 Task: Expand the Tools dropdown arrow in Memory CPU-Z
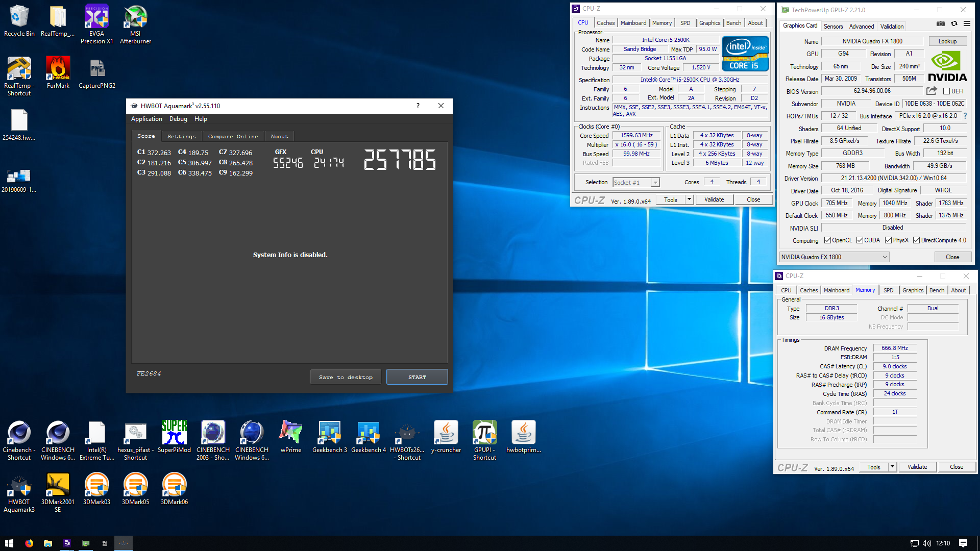click(892, 467)
